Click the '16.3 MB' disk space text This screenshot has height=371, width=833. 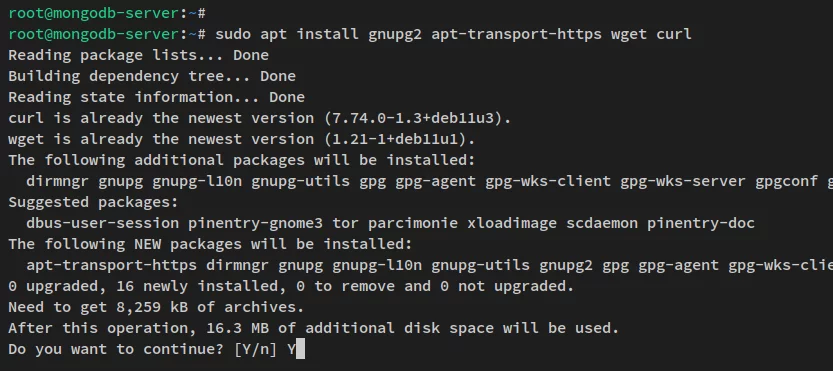(237, 328)
